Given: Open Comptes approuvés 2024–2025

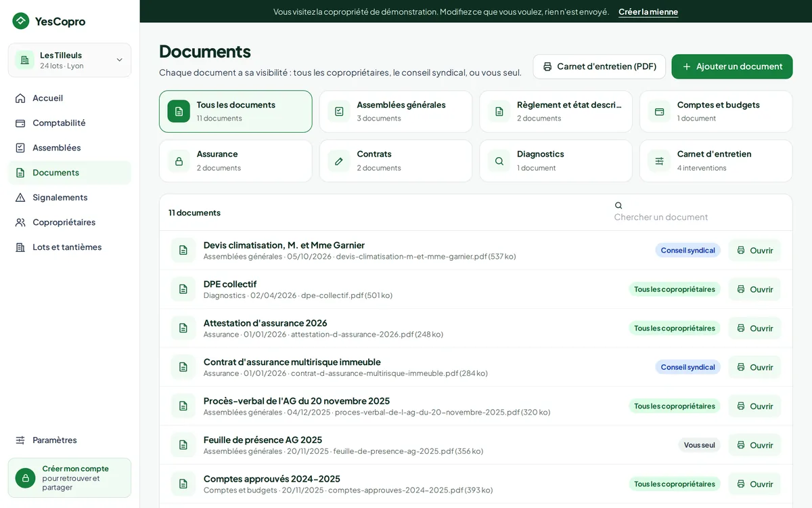Looking at the screenshot, I should click(754, 484).
